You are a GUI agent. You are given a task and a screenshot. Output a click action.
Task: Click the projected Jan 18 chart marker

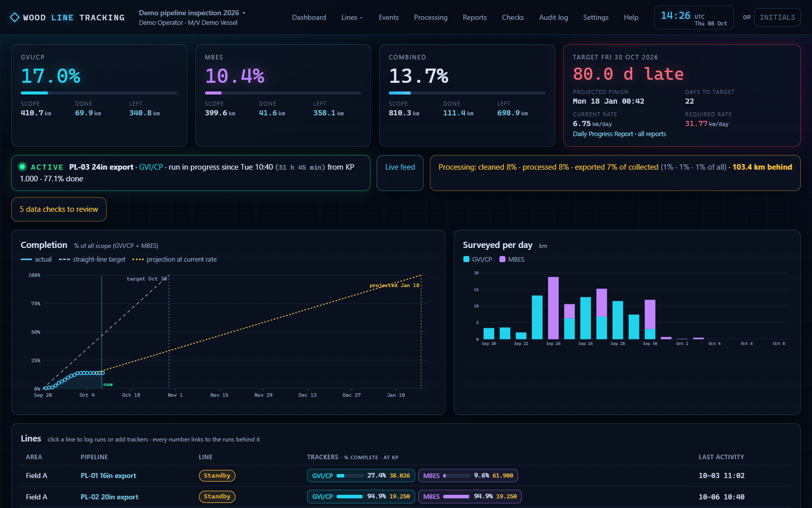coord(394,285)
